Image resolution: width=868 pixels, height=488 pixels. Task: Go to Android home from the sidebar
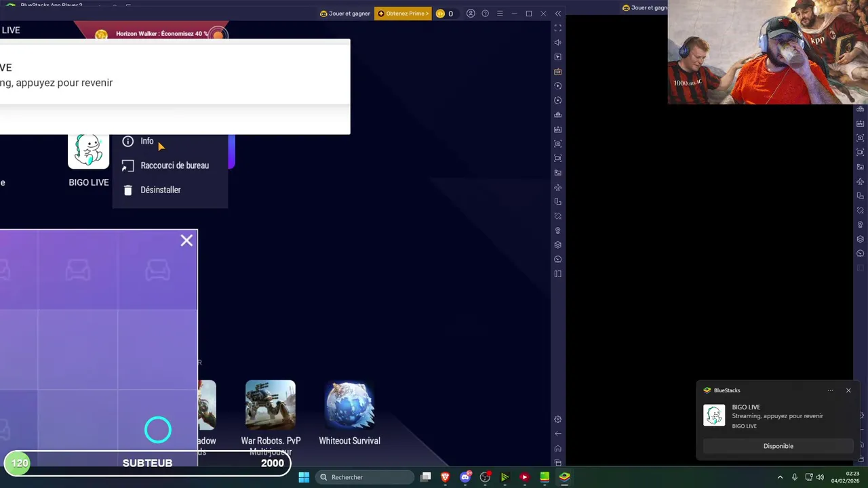557,448
